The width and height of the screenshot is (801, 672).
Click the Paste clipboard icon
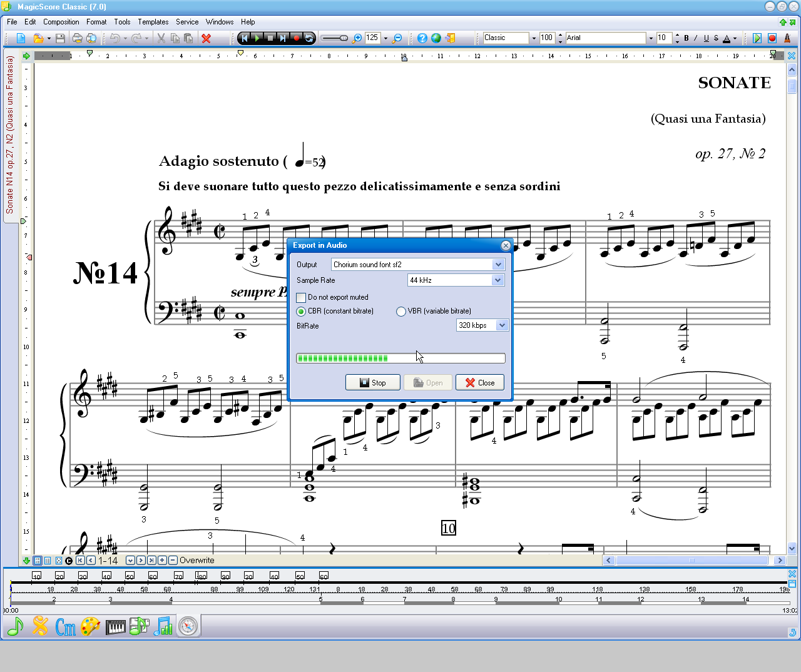[x=188, y=38]
